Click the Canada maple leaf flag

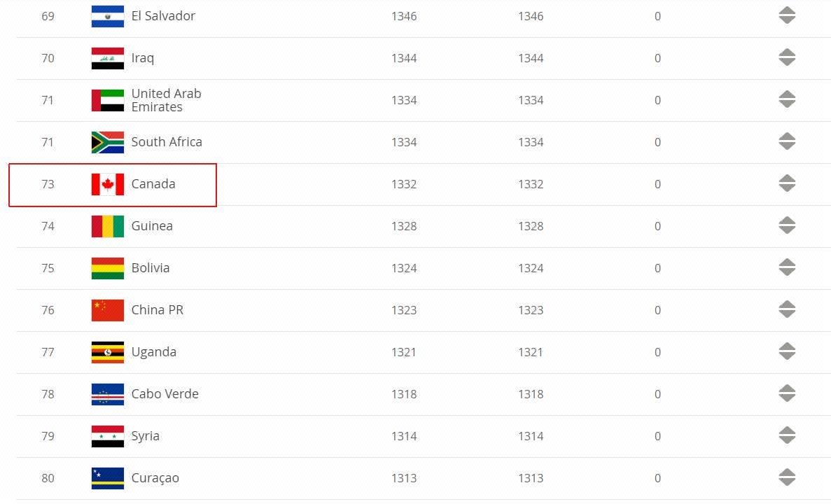pos(107,184)
